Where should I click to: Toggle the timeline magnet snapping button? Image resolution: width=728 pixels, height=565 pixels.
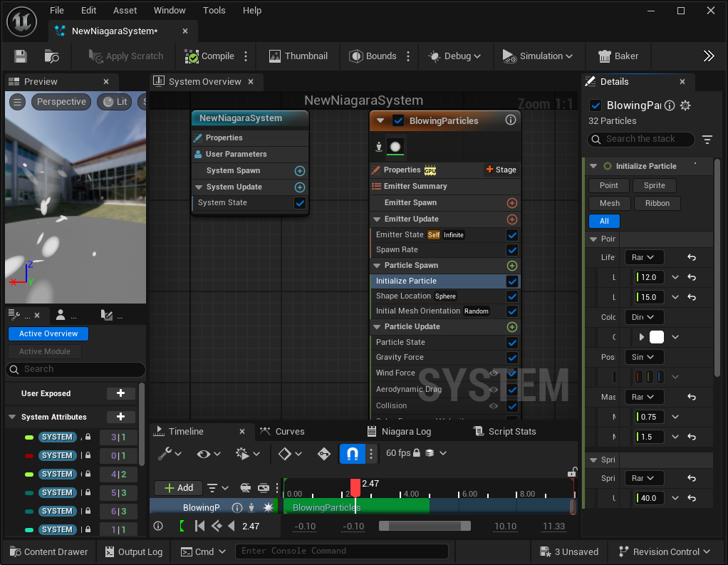point(353,454)
